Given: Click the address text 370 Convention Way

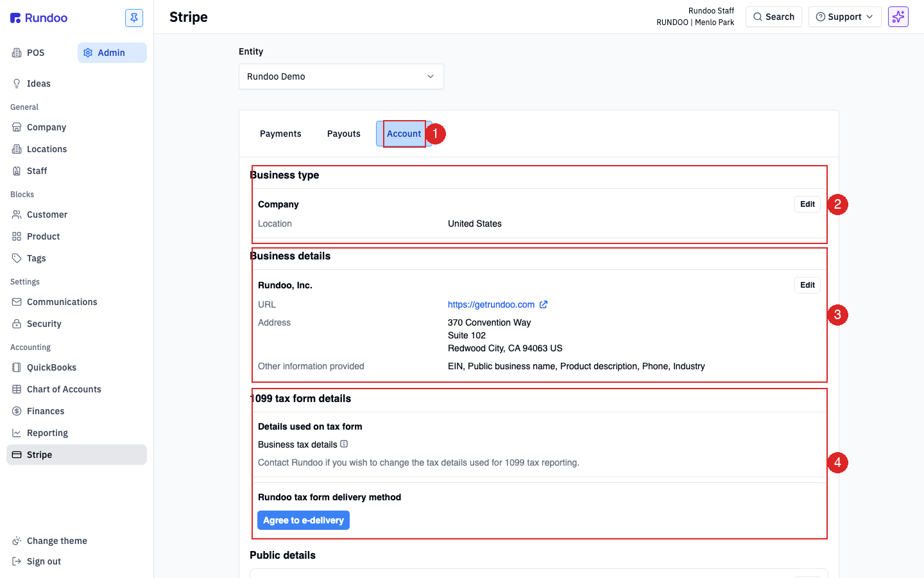Looking at the screenshot, I should click(489, 322).
